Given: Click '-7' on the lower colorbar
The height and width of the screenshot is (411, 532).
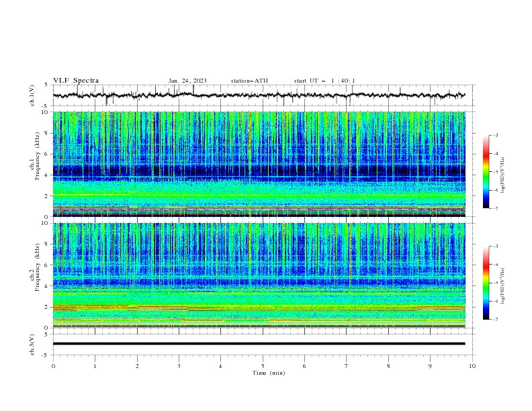Looking at the screenshot, I should (x=495, y=320).
